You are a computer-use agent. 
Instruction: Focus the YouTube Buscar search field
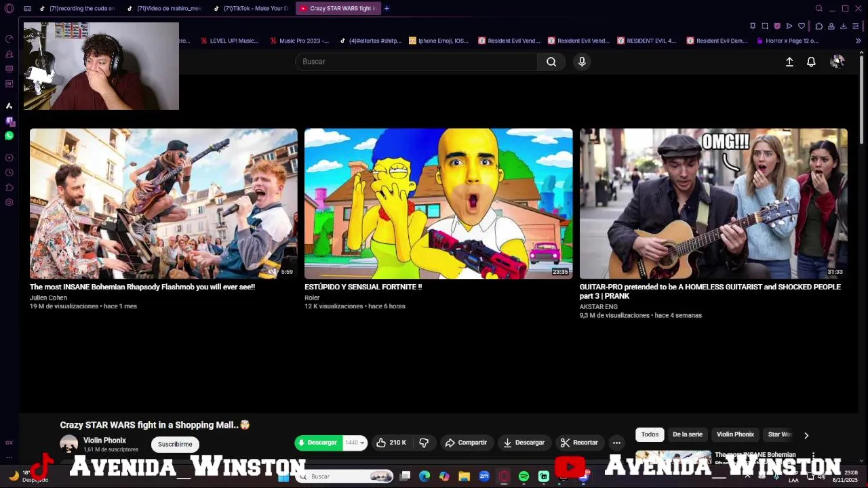pyautogui.click(x=416, y=62)
